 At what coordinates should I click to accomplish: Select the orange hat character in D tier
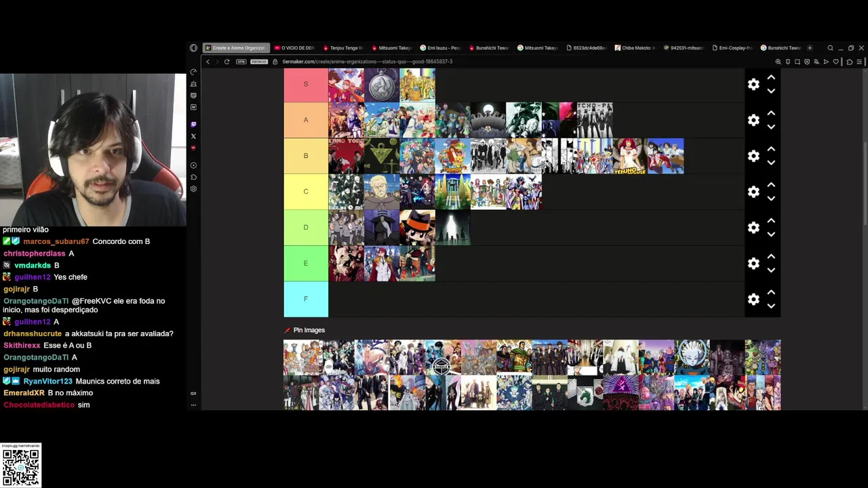[417, 228]
